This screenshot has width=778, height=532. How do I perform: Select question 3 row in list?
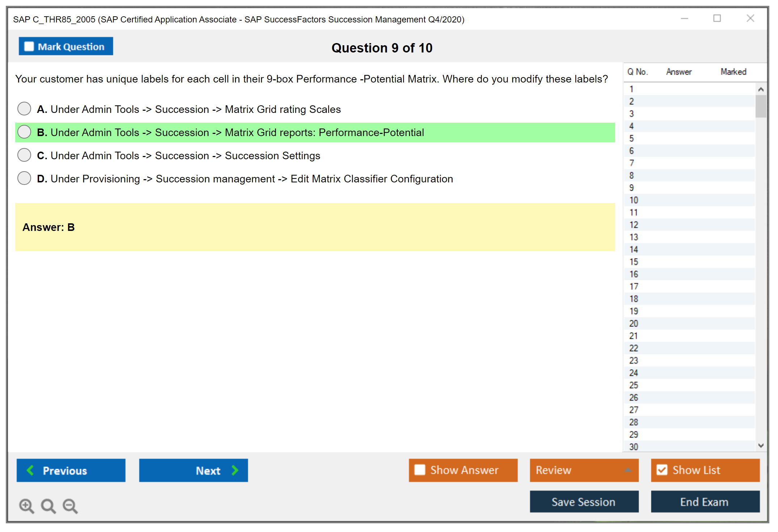click(x=631, y=114)
